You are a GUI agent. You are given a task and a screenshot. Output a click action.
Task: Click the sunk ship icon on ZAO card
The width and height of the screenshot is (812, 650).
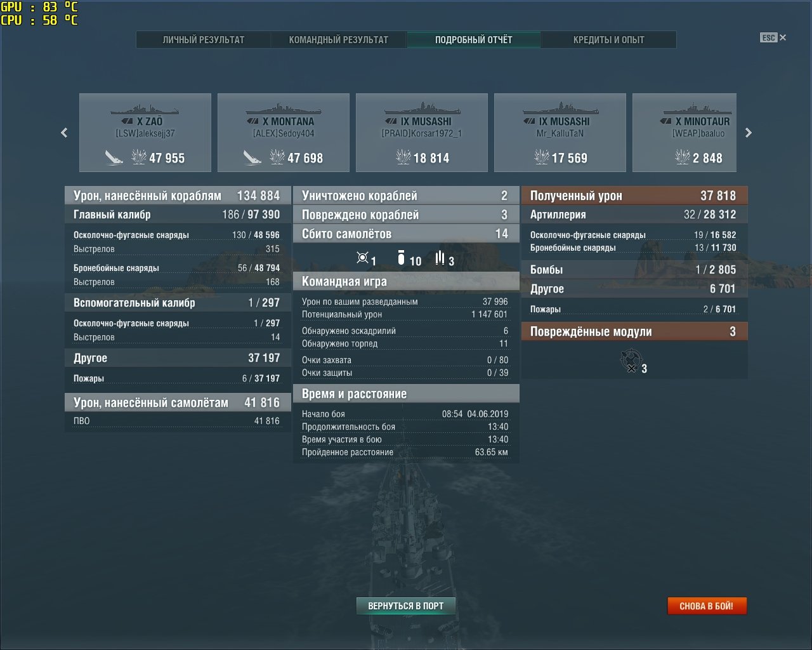coord(114,157)
